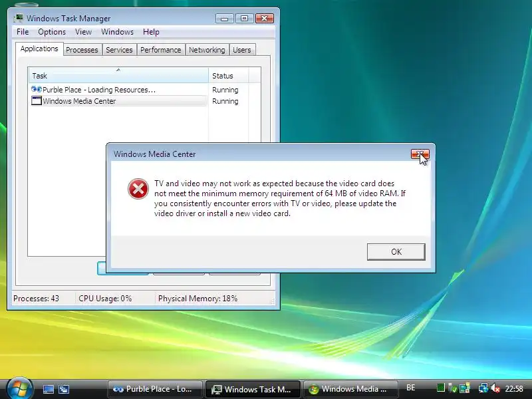Open the Windows Start orb
The height and width of the screenshot is (399, 532).
tap(20, 388)
